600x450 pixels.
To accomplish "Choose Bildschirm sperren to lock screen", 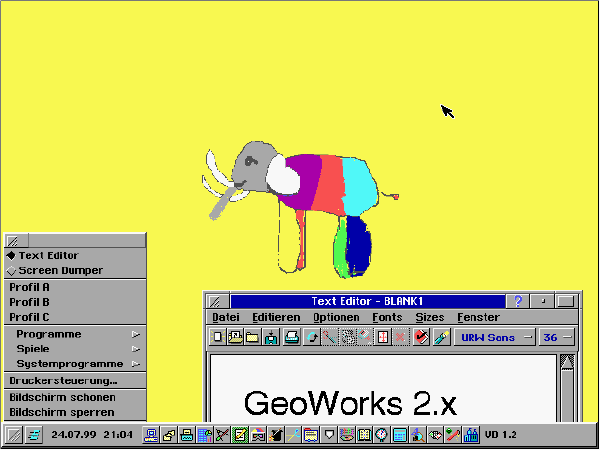I will [62, 412].
